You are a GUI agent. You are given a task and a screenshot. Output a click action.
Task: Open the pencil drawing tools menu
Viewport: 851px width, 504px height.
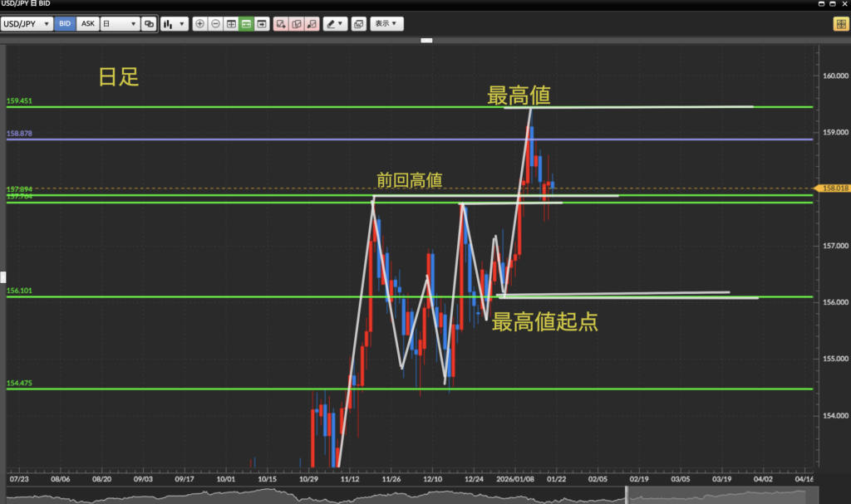point(335,24)
